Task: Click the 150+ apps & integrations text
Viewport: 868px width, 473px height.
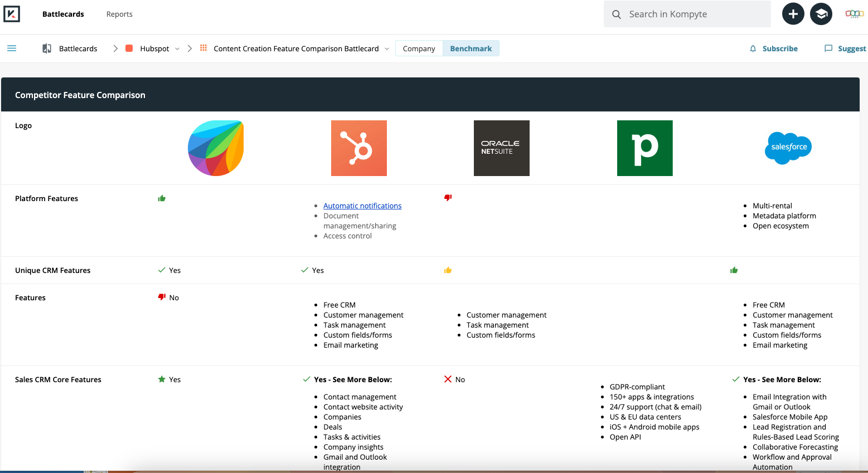Action: 652,397
